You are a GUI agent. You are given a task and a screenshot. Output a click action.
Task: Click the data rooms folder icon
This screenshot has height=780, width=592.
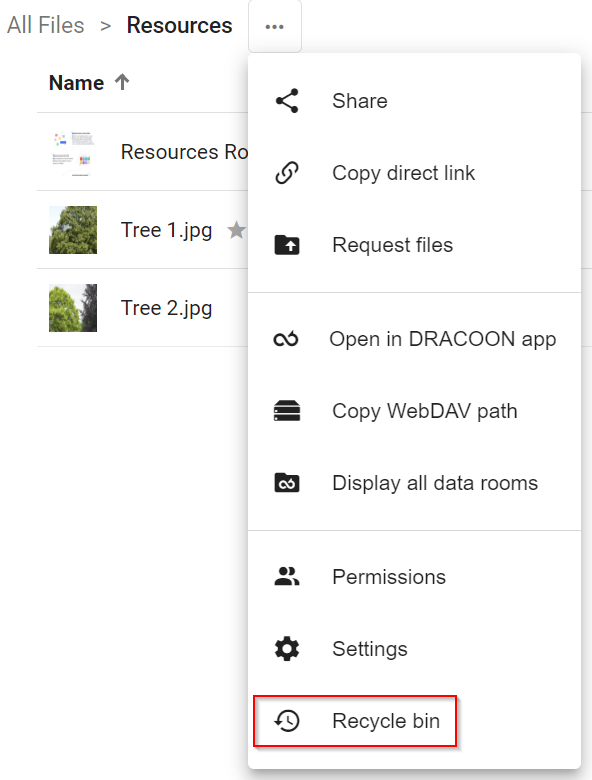click(x=287, y=483)
